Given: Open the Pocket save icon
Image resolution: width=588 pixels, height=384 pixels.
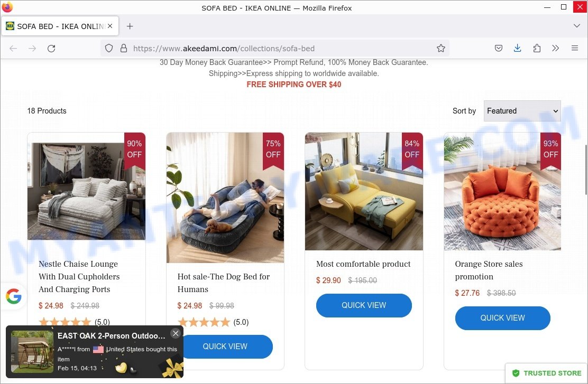Looking at the screenshot, I should [499, 48].
